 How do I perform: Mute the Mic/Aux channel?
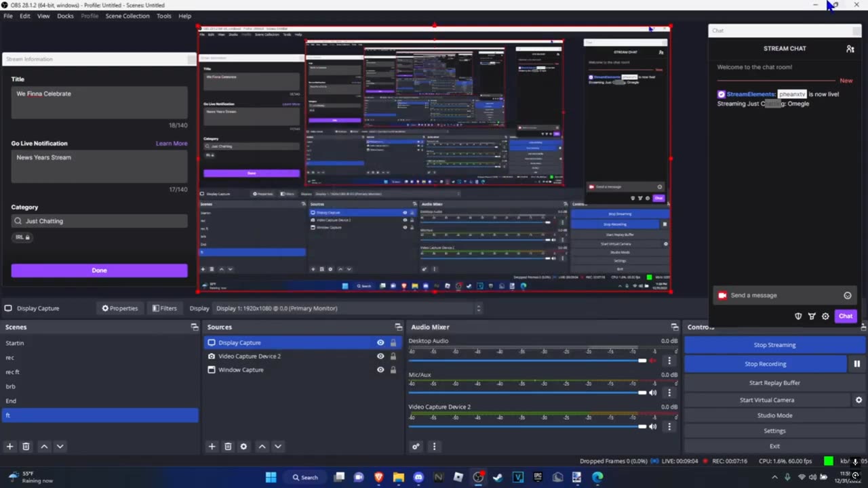point(653,392)
